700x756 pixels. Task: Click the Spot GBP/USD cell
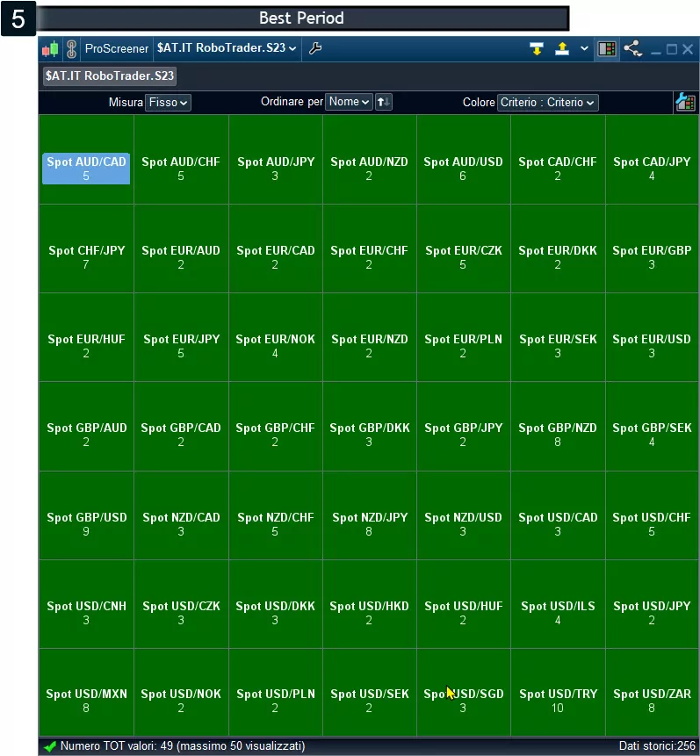pyautogui.click(x=86, y=515)
